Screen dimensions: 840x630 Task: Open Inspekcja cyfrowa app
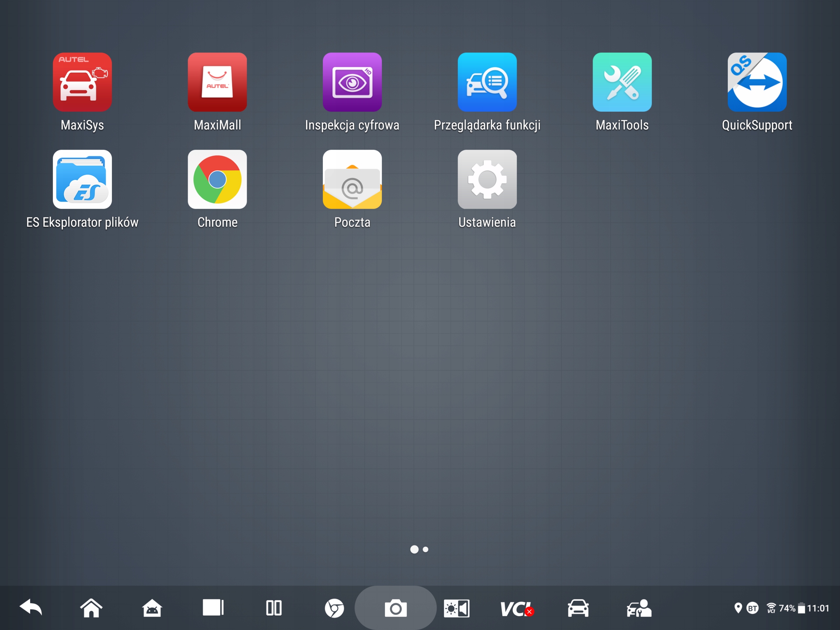pyautogui.click(x=352, y=82)
